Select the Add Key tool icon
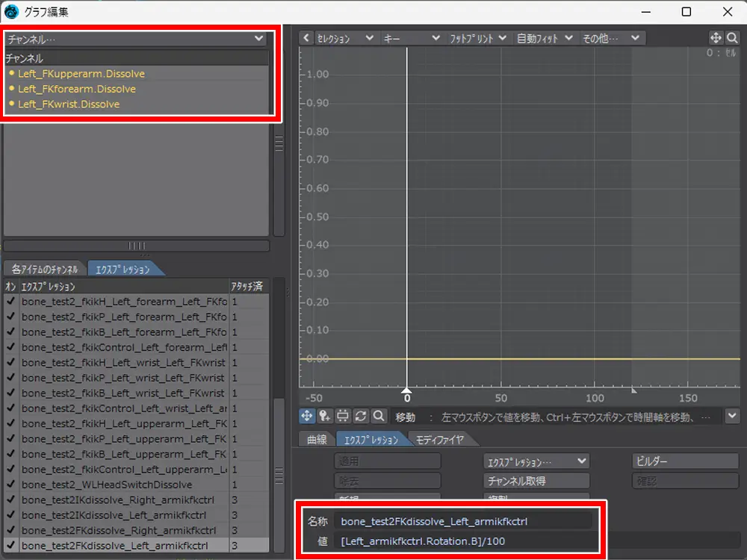Screen dimensions: 747x560 coord(325,416)
